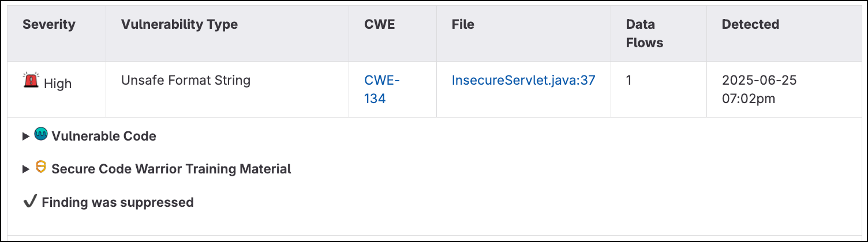Click the File column header
Viewport: 868px width, 242px height.
[x=463, y=25]
